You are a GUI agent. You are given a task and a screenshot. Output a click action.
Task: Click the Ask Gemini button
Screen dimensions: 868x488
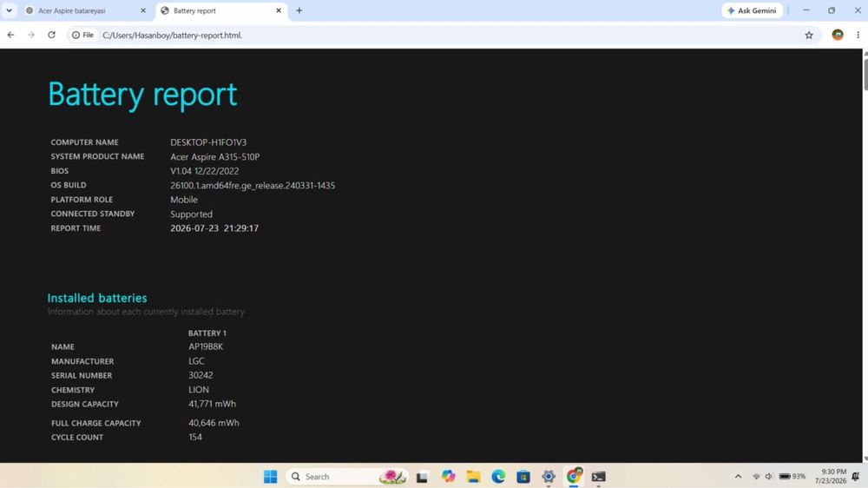tap(752, 10)
